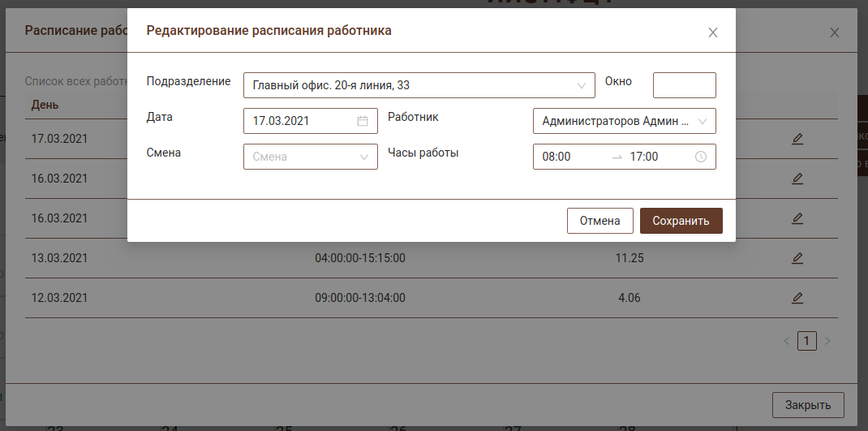Click edit pencil for 12.03.2021 row
This screenshot has height=431, width=868.
click(797, 298)
